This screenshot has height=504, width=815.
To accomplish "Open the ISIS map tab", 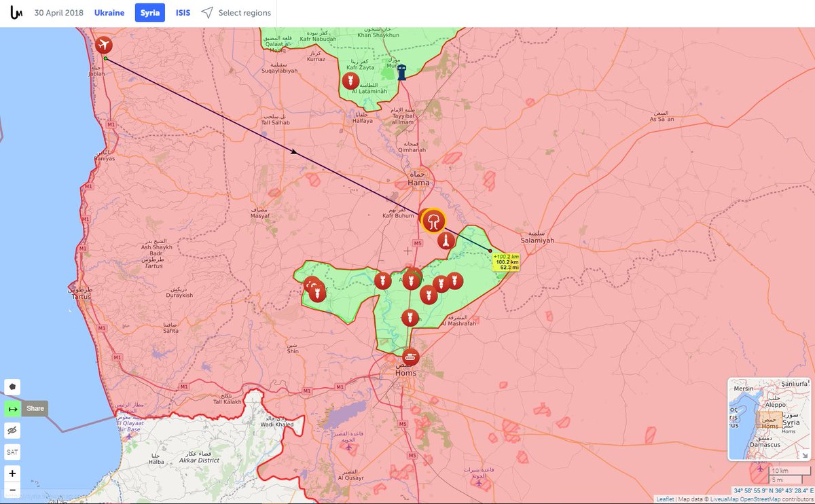I will coord(183,13).
